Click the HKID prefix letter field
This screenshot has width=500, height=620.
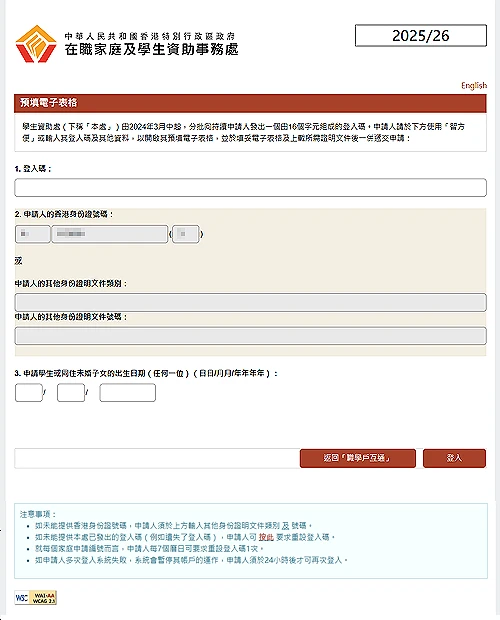(x=33, y=234)
